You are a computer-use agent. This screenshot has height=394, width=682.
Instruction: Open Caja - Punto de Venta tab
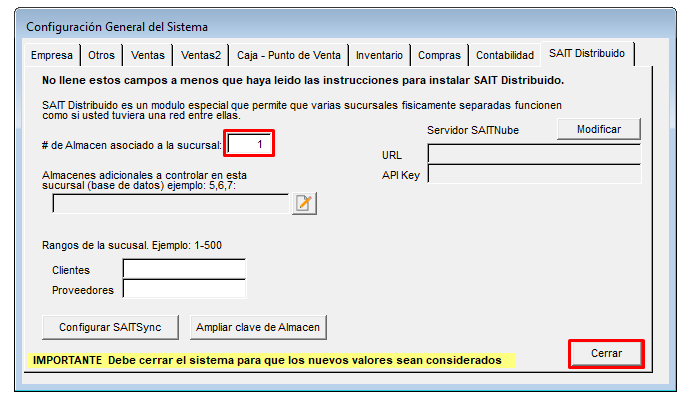(289, 55)
